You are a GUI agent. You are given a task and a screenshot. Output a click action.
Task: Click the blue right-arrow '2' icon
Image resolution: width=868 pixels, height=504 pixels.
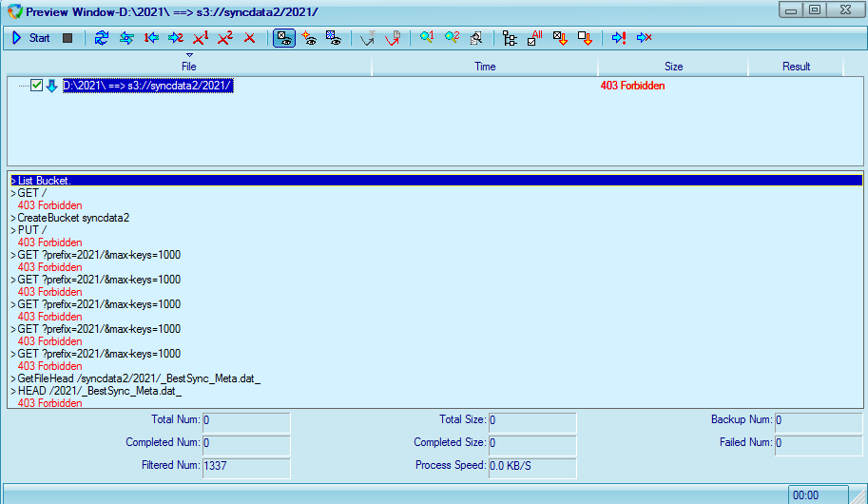[x=176, y=38]
